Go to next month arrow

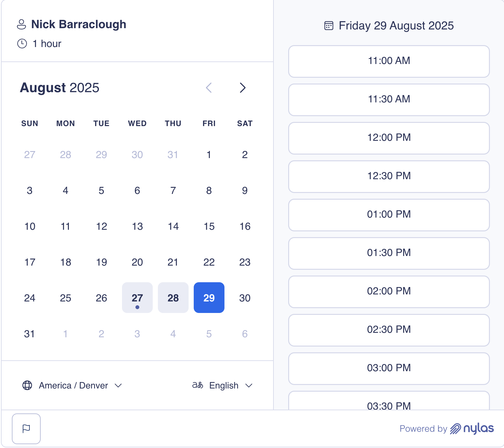[x=242, y=88]
